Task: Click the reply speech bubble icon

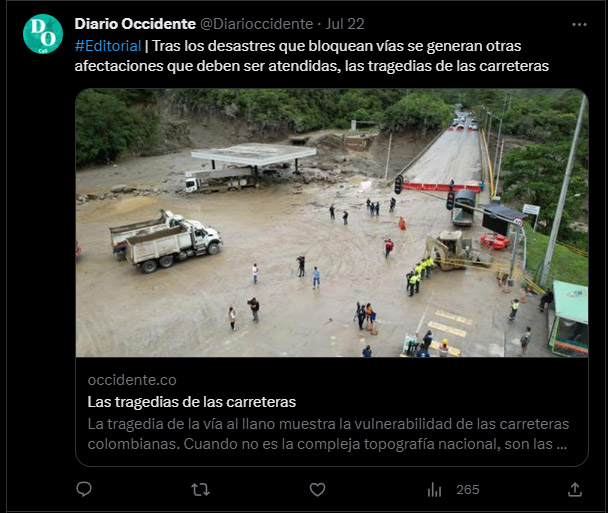Action: 84,489
